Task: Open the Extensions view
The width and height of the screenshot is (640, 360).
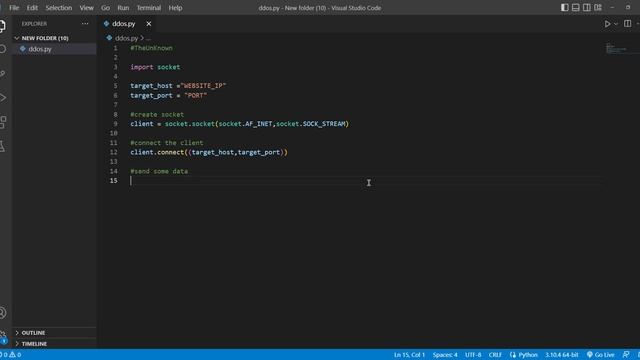Action: click(2, 122)
